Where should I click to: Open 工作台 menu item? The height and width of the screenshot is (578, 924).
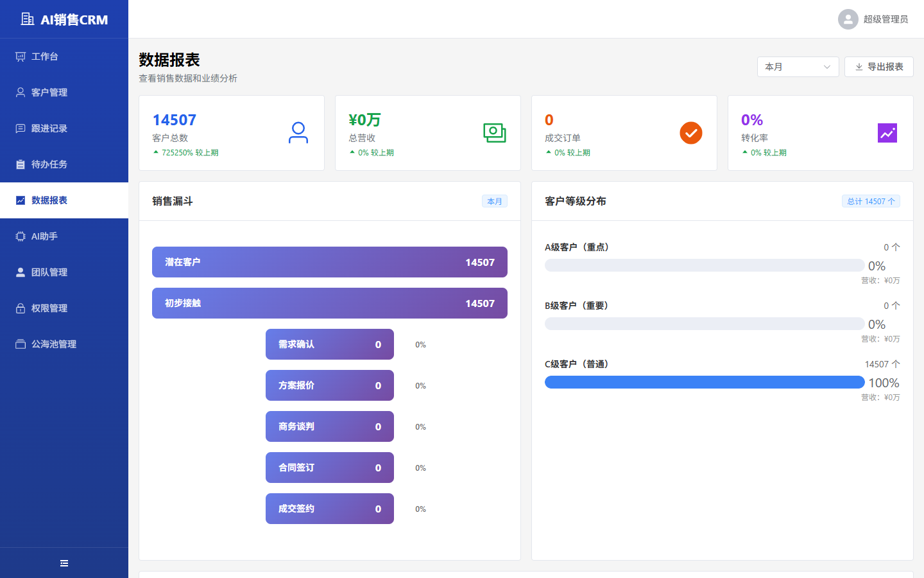[64, 57]
